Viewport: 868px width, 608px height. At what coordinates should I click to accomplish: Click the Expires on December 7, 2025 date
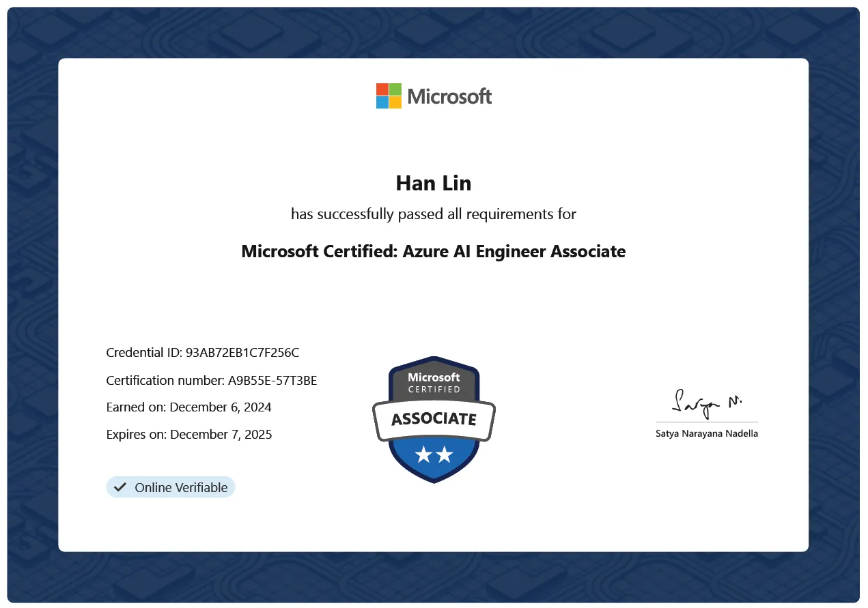pyautogui.click(x=188, y=434)
